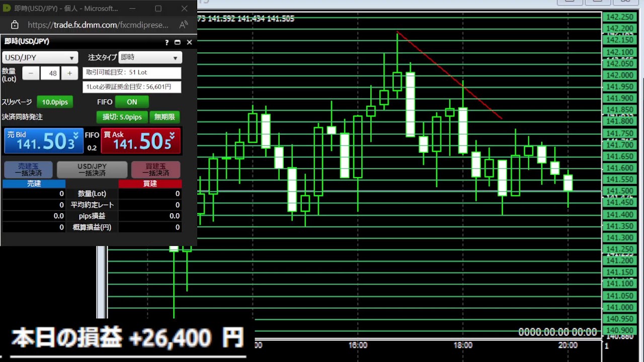
Task: Click the read aloud icon in address bar
Action: tap(183, 25)
